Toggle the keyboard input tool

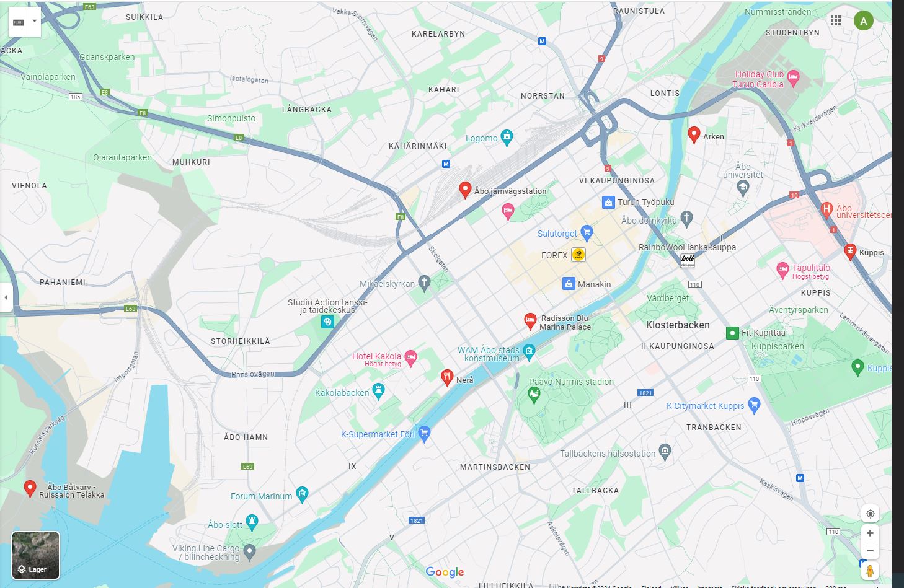click(x=18, y=22)
